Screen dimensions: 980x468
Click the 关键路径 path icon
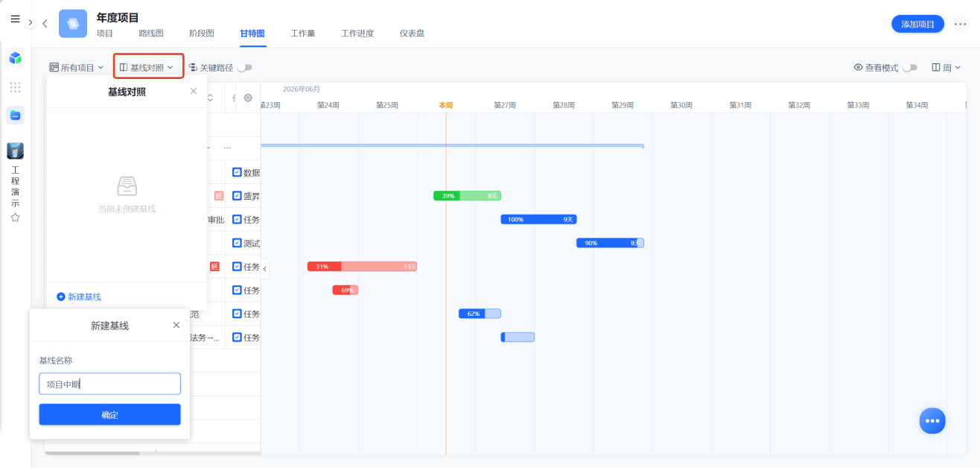[x=192, y=67]
